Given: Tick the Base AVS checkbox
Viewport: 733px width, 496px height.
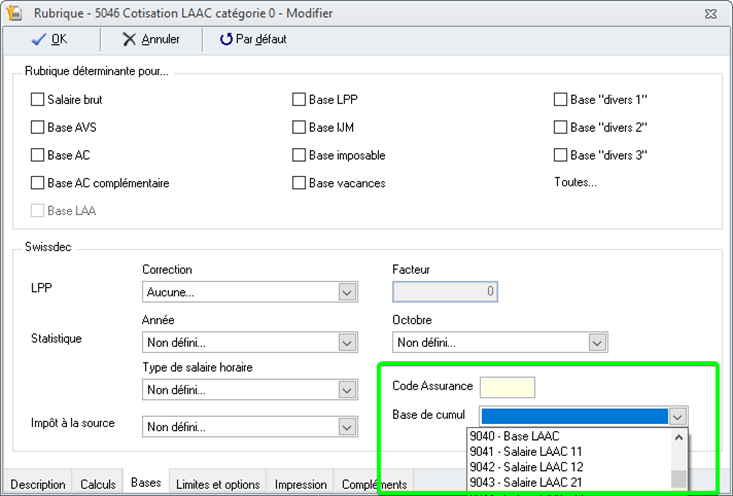Looking at the screenshot, I should [38, 128].
